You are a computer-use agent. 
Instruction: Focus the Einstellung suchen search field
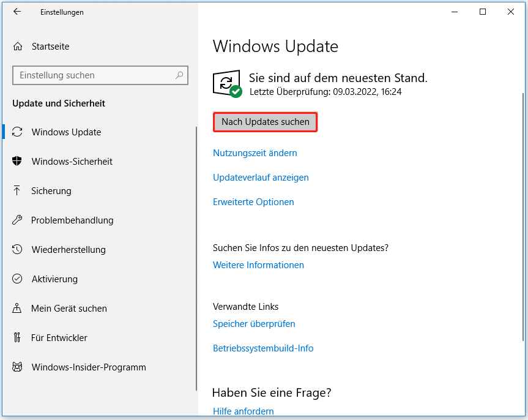coord(100,75)
